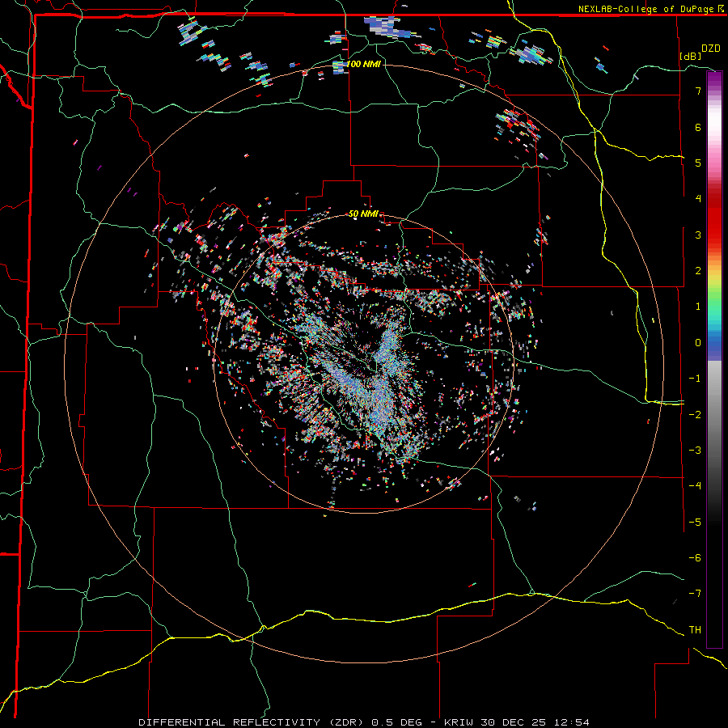Screen dimensions: 728x728
Task: Click the 0 value on color scale
Action: pos(698,343)
